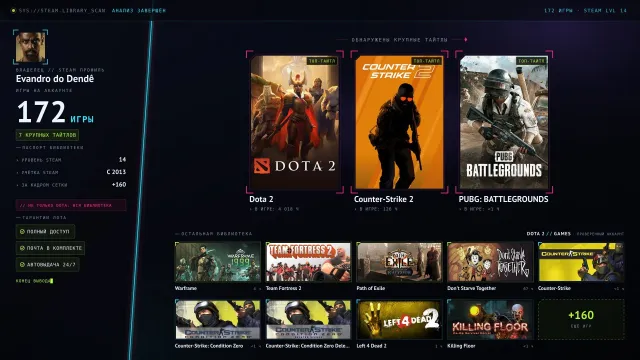640x360 pixels.
Task: Open the Team Fortress 2 game tile
Action: (308, 262)
